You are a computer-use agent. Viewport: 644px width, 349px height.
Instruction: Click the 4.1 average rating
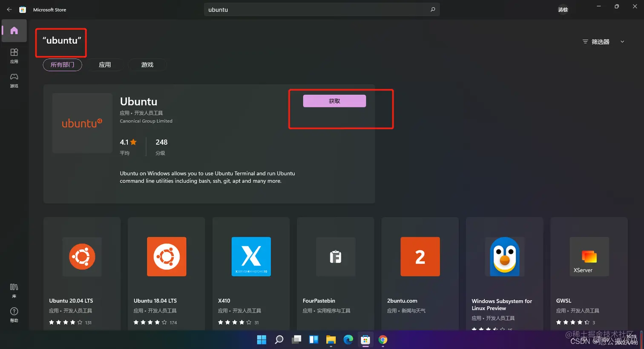pos(128,142)
